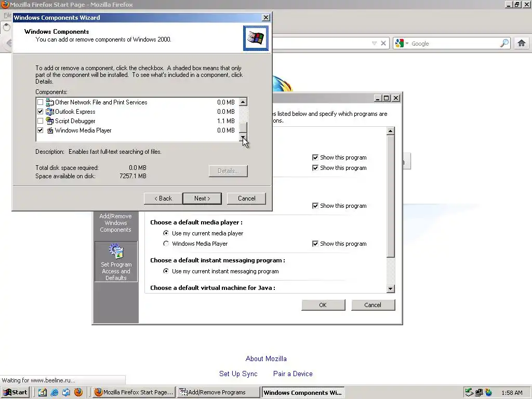Viewport: 532px width, 399px height.
Task: Click Cancel in Add/Remove Programs window
Action: [373, 305]
